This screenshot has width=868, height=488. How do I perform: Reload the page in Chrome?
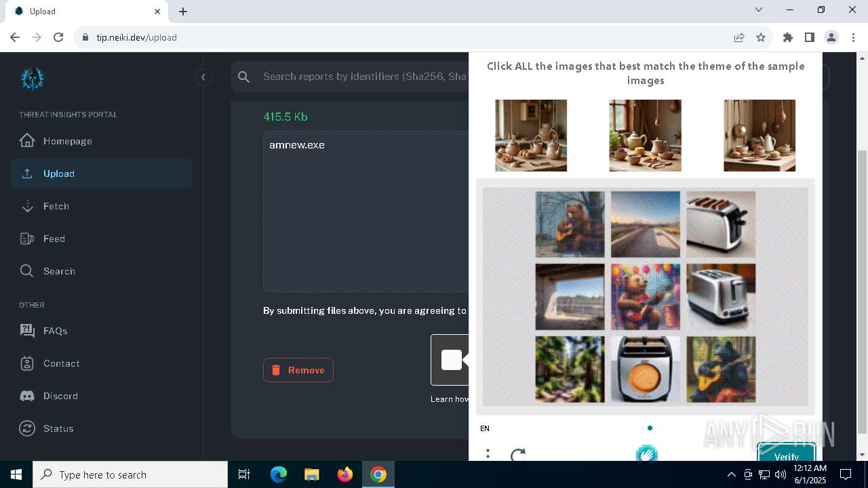tap(58, 37)
